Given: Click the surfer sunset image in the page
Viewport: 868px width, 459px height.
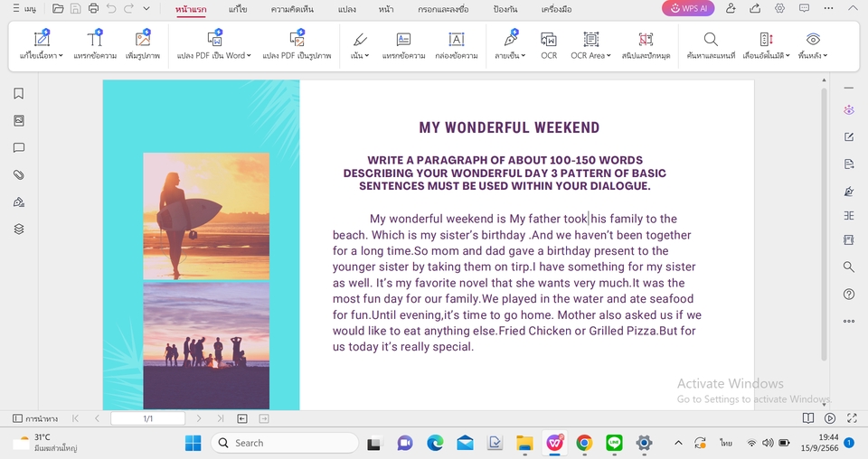Looking at the screenshot, I should click(206, 216).
